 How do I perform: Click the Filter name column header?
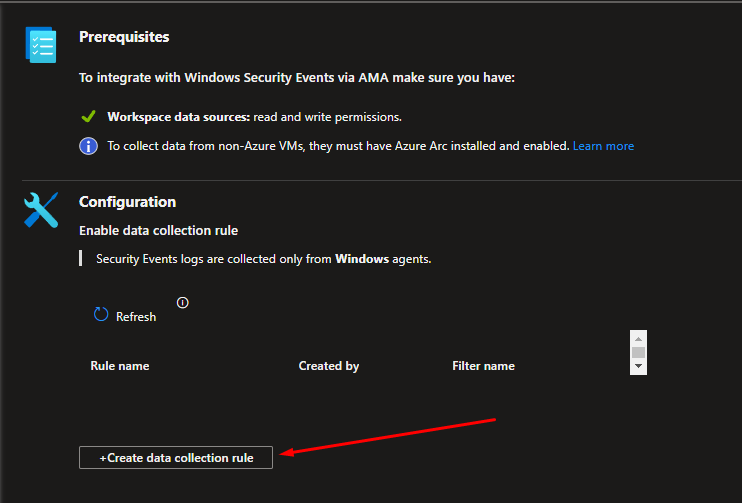[483, 366]
